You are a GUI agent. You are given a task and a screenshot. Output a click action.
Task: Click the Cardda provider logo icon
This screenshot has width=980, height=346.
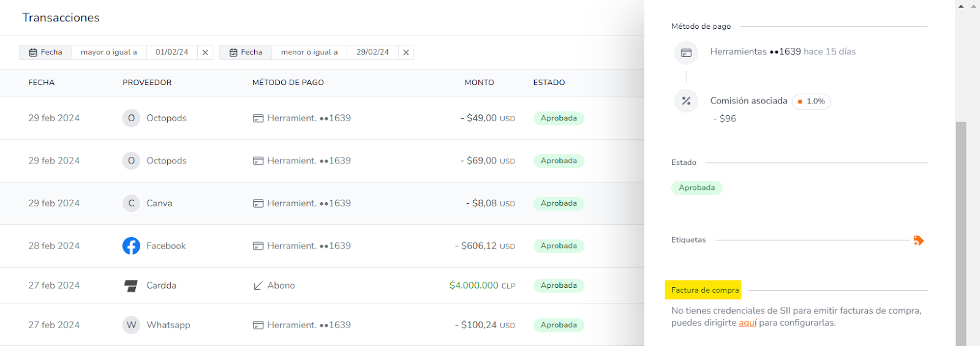pyautogui.click(x=131, y=285)
